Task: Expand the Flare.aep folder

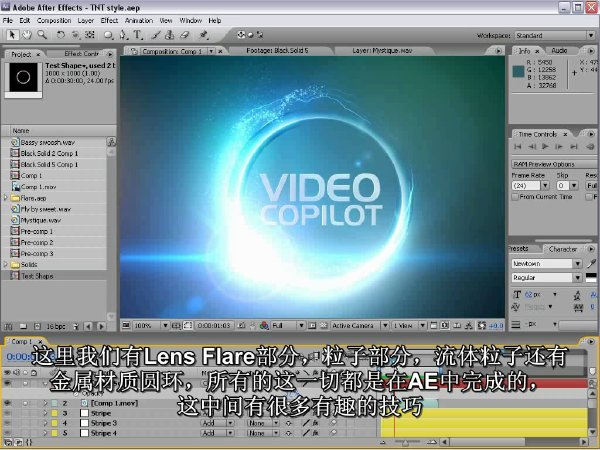Action: tap(5, 198)
